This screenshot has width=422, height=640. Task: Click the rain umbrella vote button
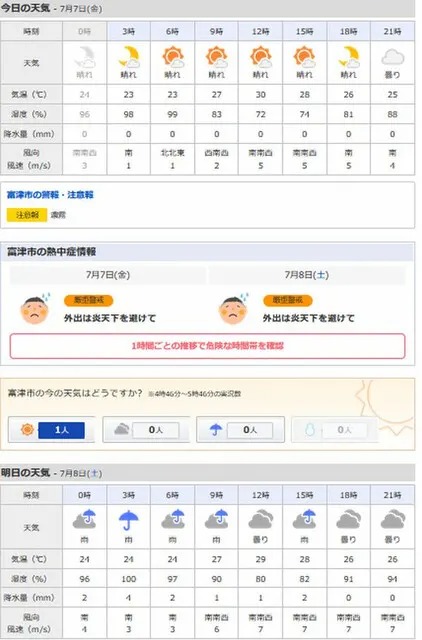(x=240, y=429)
